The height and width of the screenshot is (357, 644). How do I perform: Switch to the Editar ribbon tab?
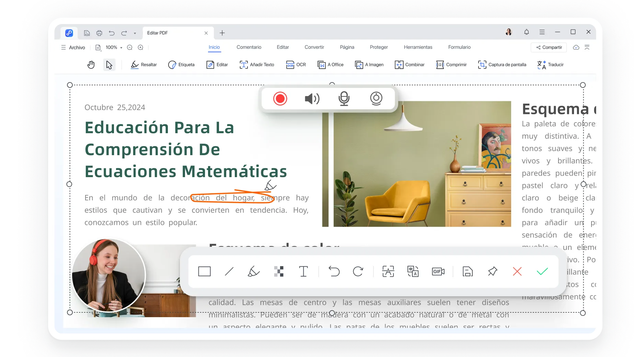[x=283, y=47]
